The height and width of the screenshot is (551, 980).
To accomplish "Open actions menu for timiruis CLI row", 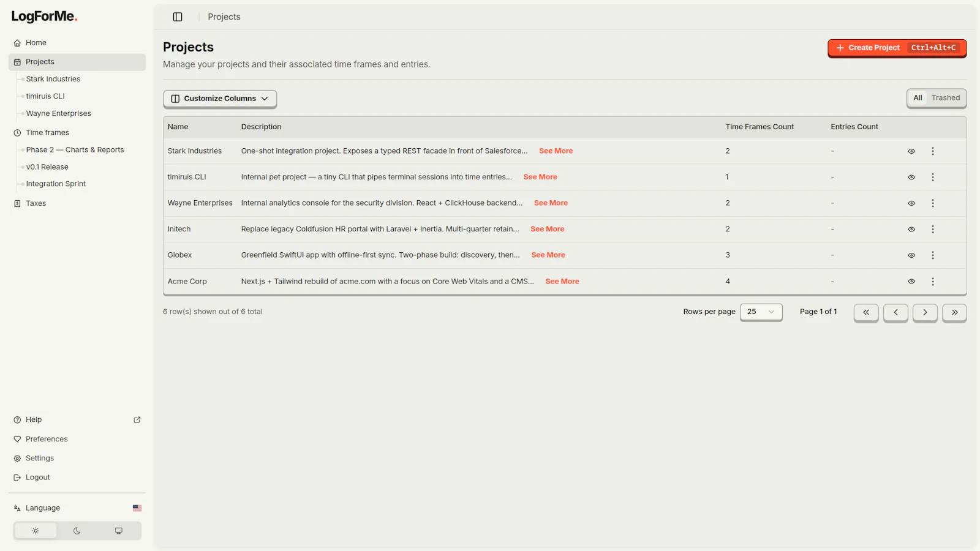I will point(933,178).
